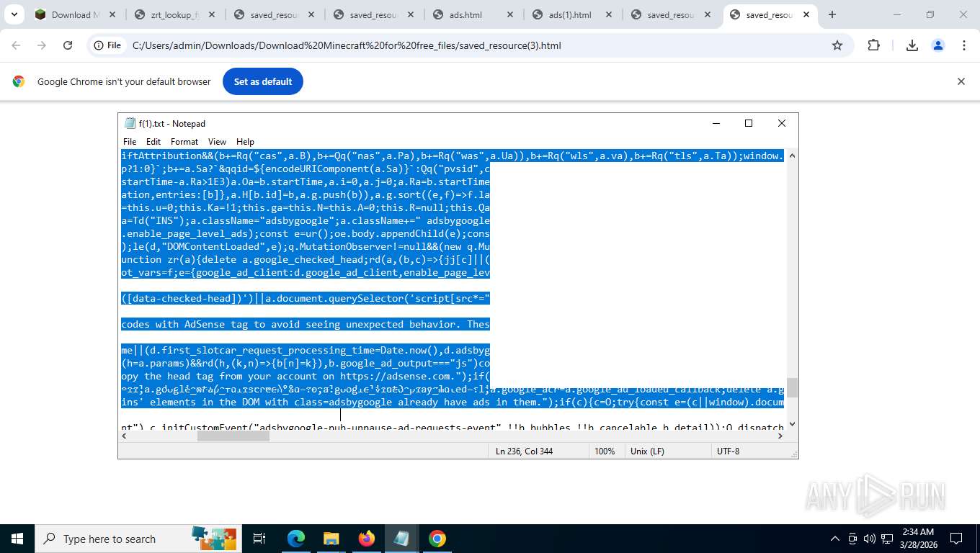Viewport: 980px width, 553px height.
Task: Click the Notepad horizontal scroll left arrow
Action: (x=125, y=436)
